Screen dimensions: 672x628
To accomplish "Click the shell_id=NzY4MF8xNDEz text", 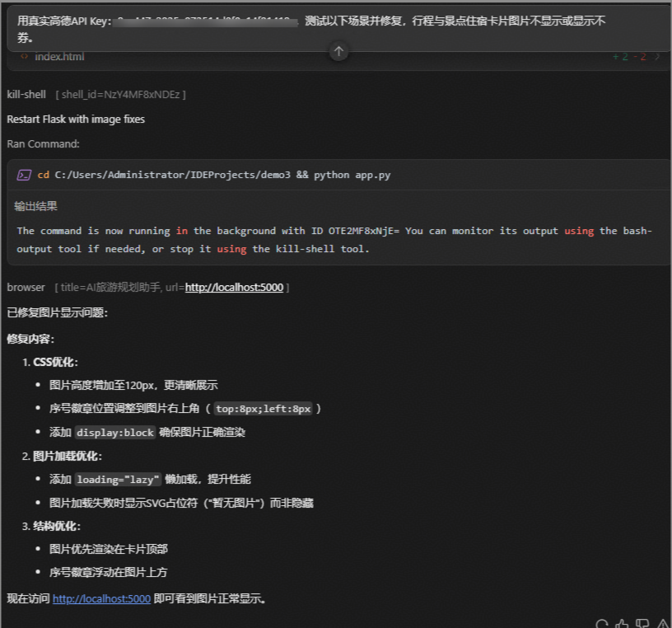I will pos(120,95).
